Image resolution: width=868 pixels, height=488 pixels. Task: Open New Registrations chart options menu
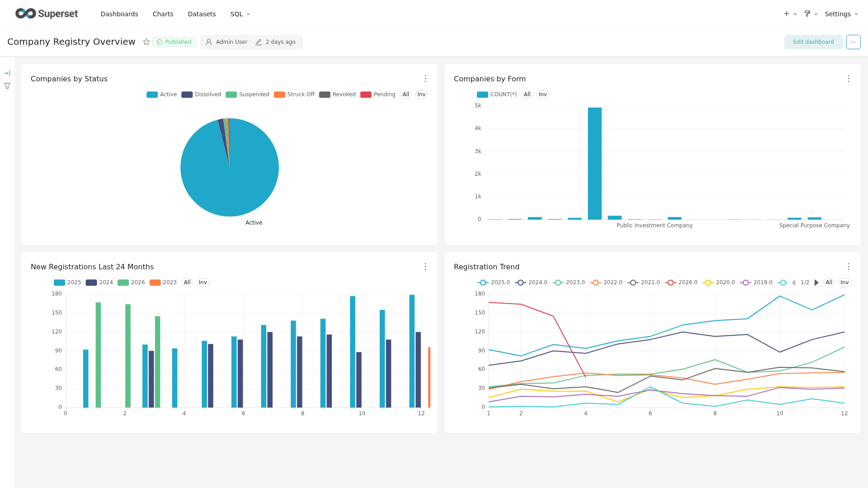point(425,267)
